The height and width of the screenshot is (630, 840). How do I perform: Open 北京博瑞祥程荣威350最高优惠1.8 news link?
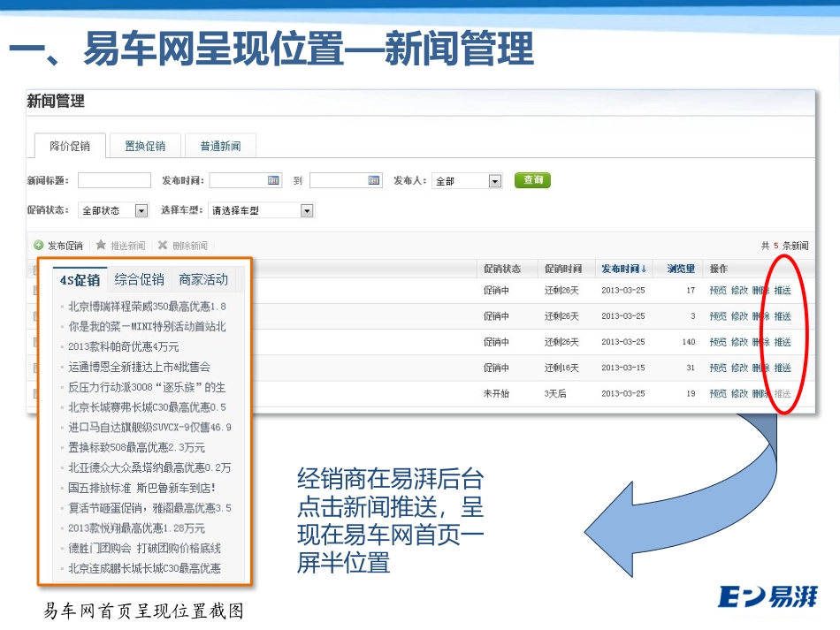[x=147, y=307]
